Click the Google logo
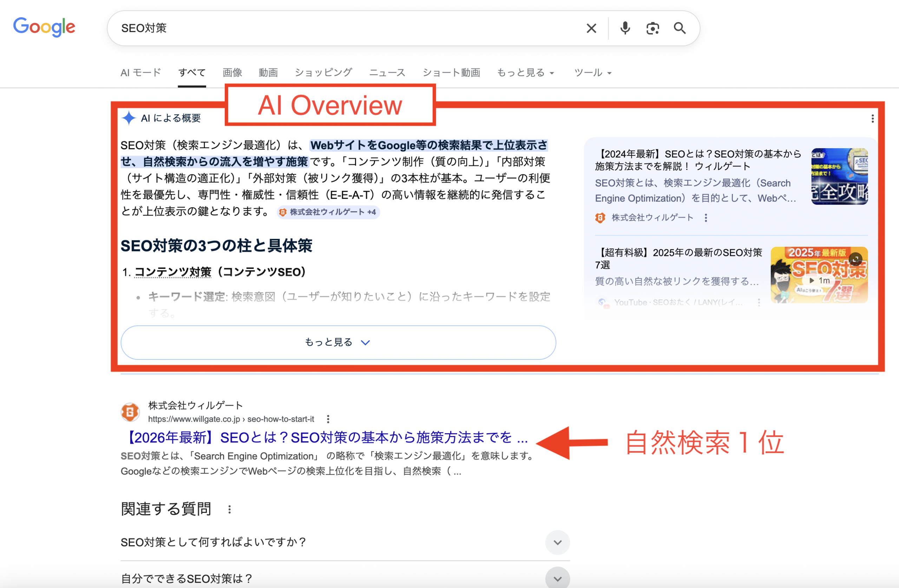899x588 pixels. [x=44, y=27]
